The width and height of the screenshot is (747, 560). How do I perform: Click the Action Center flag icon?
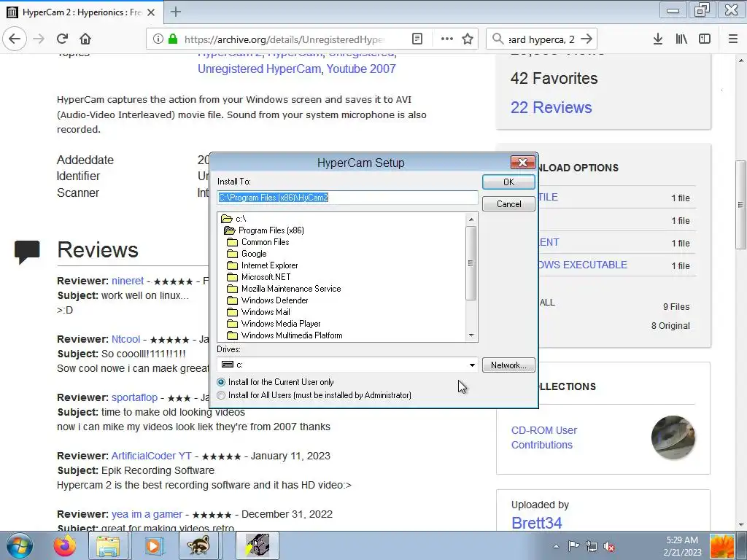point(573,546)
